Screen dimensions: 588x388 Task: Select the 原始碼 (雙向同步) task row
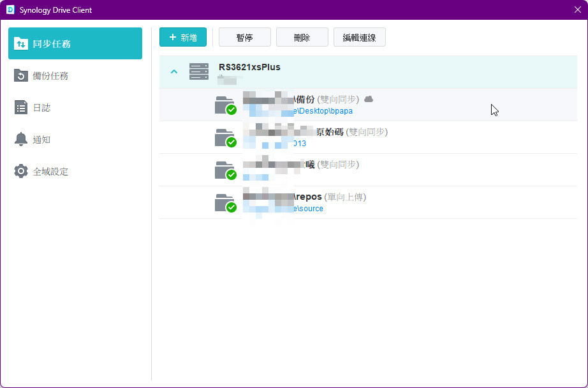click(x=368, y=137)
